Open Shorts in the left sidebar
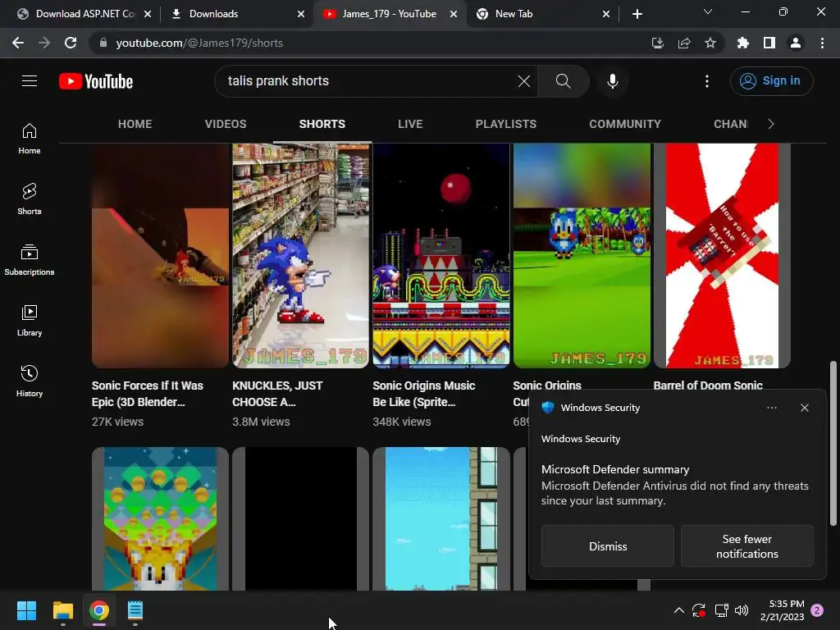 30,199
